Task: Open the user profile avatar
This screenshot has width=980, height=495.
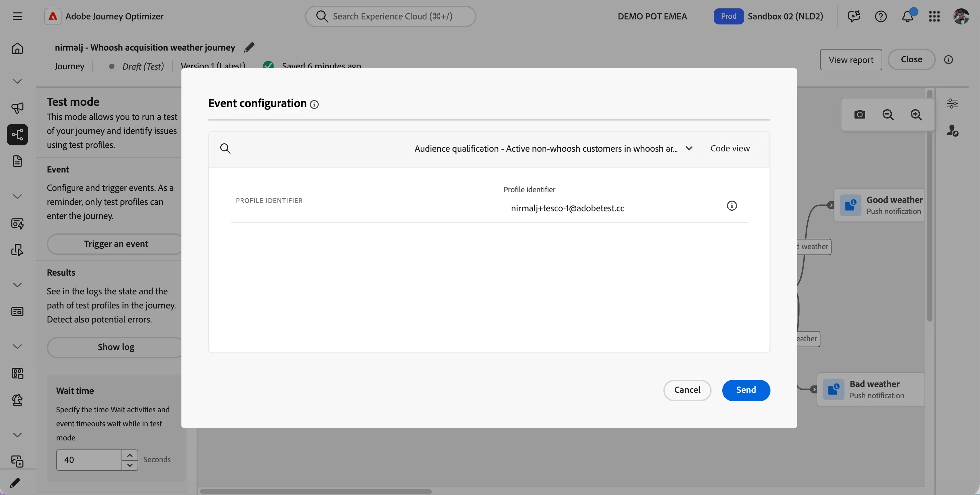Action: point(961,16)
